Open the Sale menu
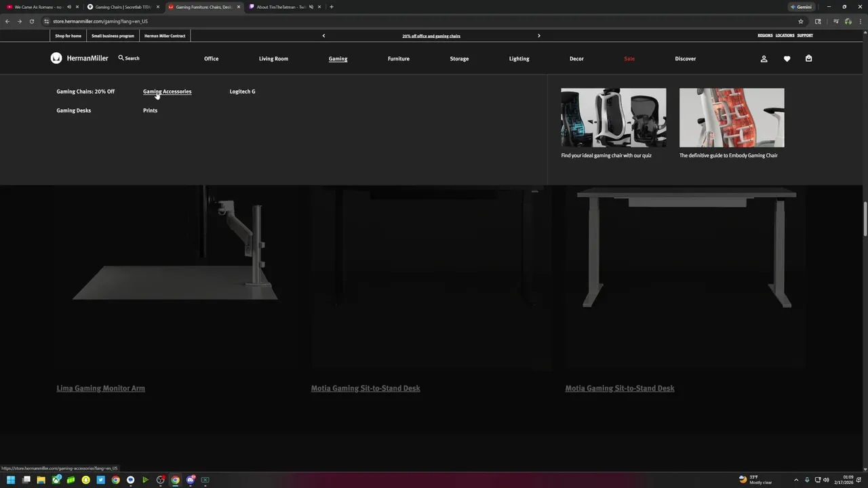The image size is (868, 488). coord(629,59)
